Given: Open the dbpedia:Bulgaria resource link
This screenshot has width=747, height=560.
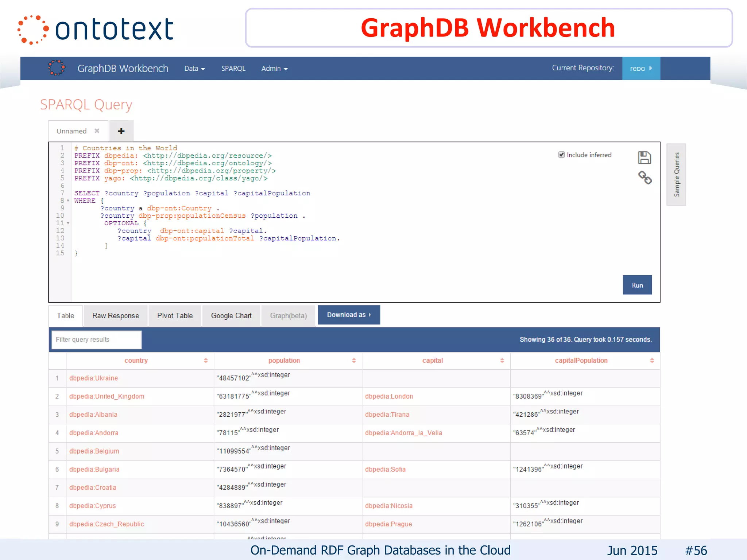Looking at the screenshot, I should pyautogui.click(x=94, y=469).
